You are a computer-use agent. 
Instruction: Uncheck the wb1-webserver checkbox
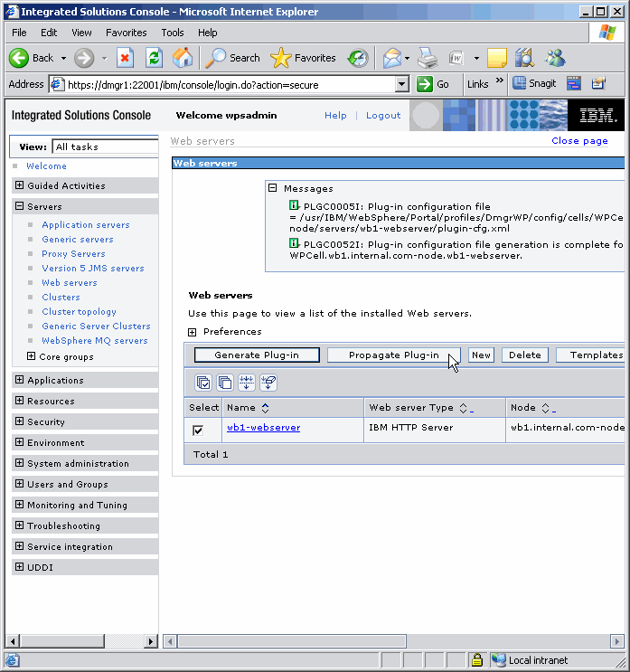click(x=198, y=430)
